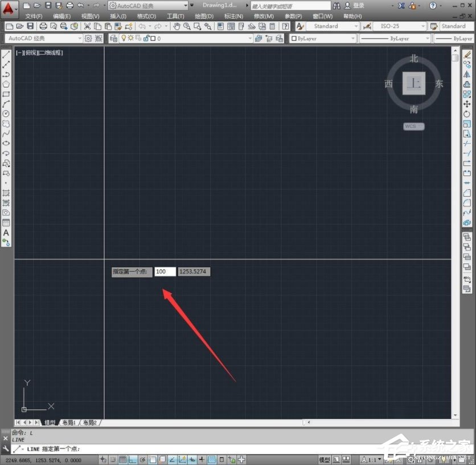Click the command line input area
The image size is (476, 465).
[194, 449]
